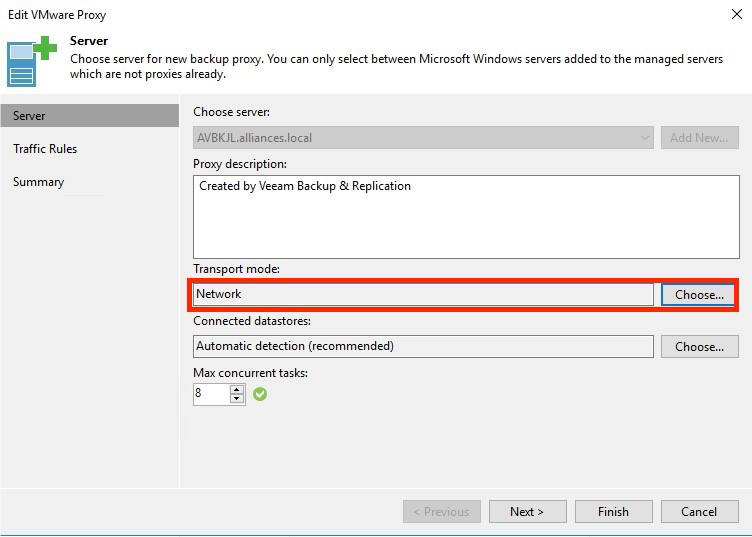Viewport: 752px width, 537px height.
Task: Click the green checkmark beside concurrent tasks
Action: (260, 394)
